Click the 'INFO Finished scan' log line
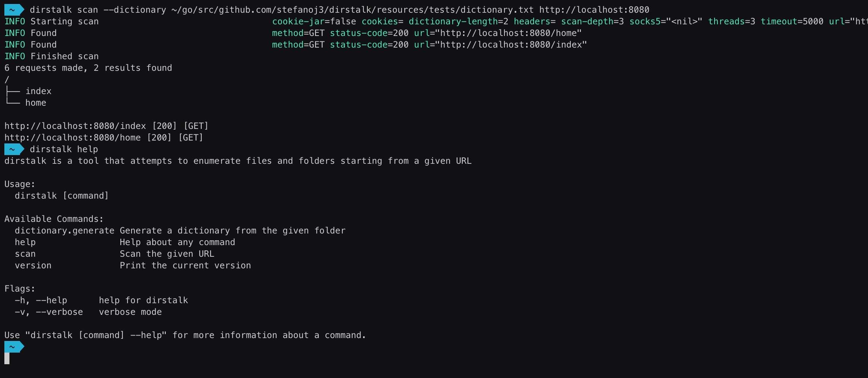 coord(52,56)
